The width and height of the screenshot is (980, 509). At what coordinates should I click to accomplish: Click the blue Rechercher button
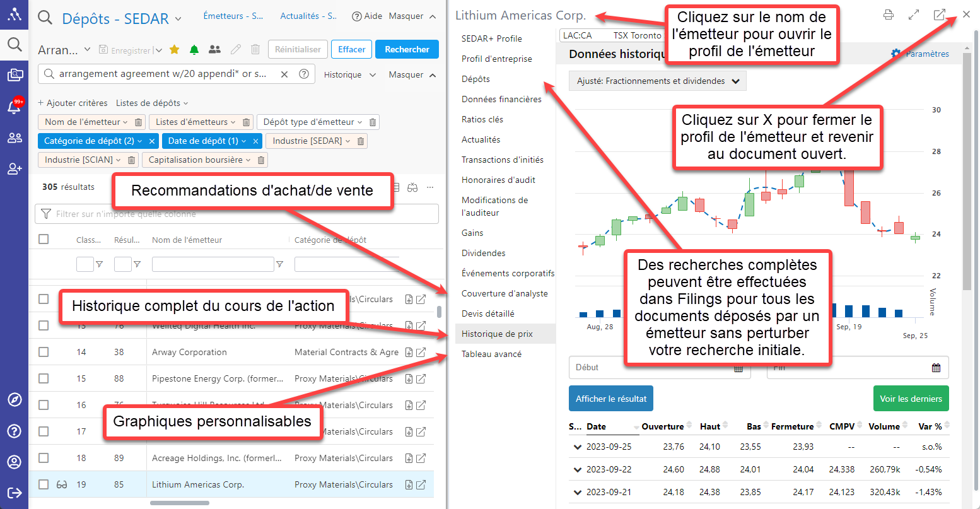tap(407, 49)
